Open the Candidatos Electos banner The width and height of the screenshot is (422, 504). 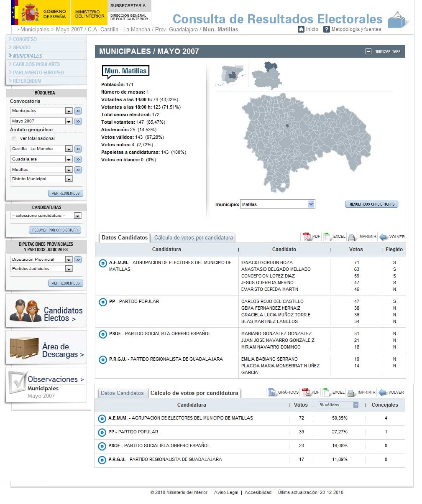pos(46,311)
